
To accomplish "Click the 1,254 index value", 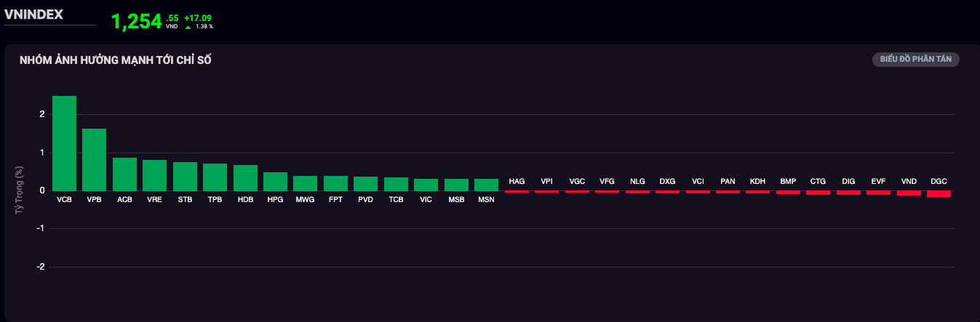I will pos(136,22).
